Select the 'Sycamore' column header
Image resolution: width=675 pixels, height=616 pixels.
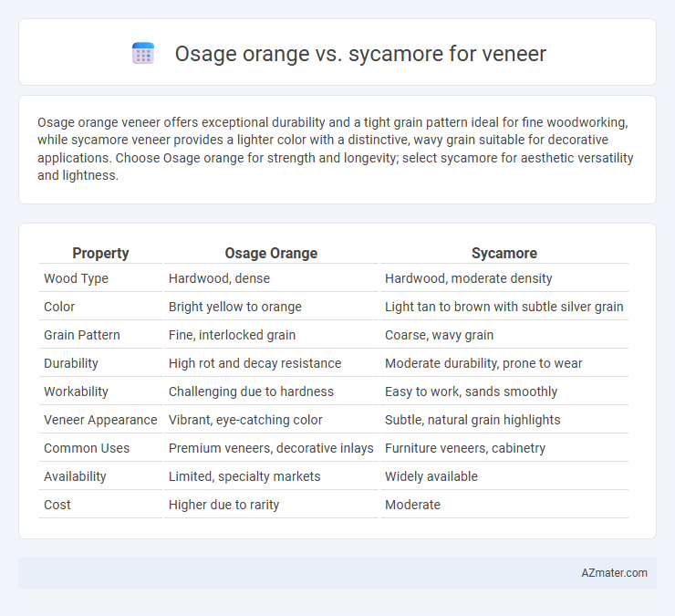click(504, 253)
